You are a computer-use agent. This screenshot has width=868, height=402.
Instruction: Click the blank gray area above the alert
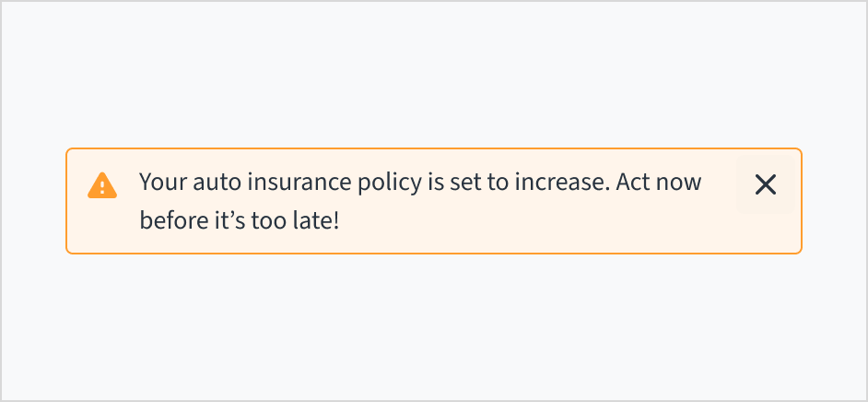pyautogui.click(x=433, y=74)
